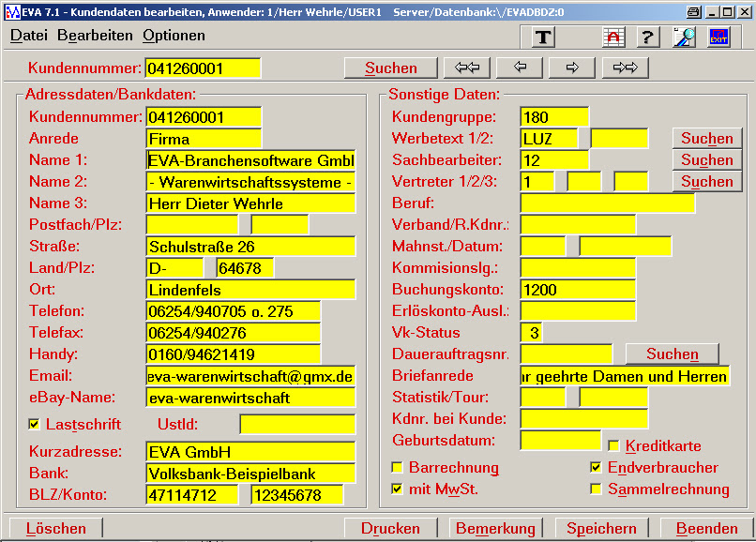Click the T text toolbar icon
This screenshot has width=756, height=542.
click(543, 38)
